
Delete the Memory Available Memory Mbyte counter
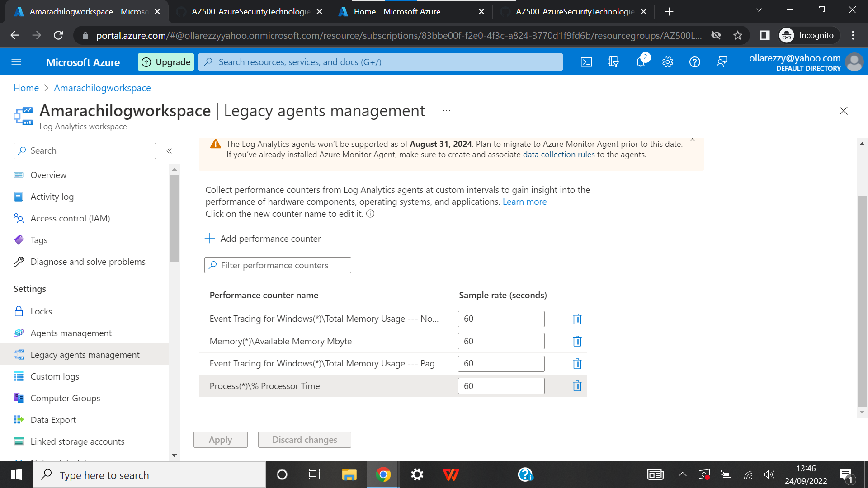[577, 341]
